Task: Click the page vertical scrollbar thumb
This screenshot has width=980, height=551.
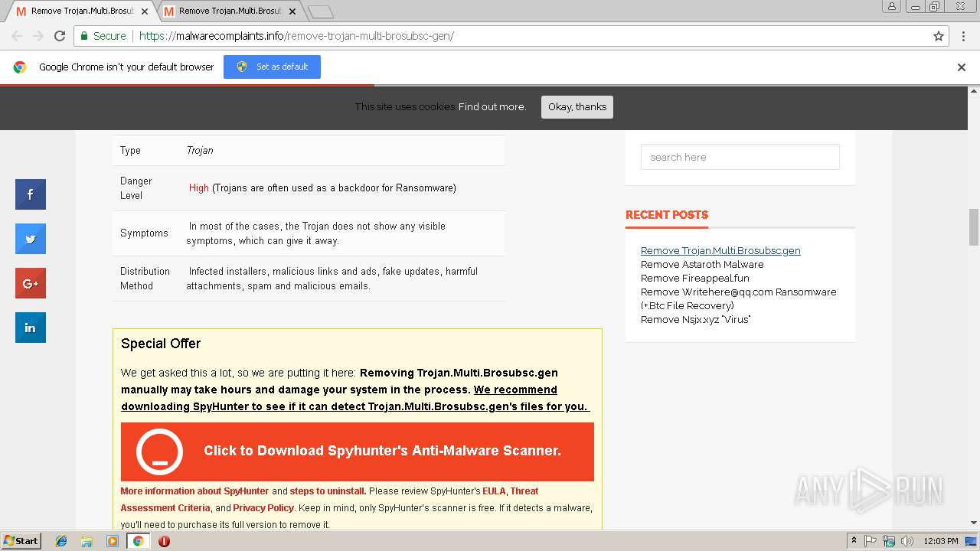Action: (x=974, y=227)
